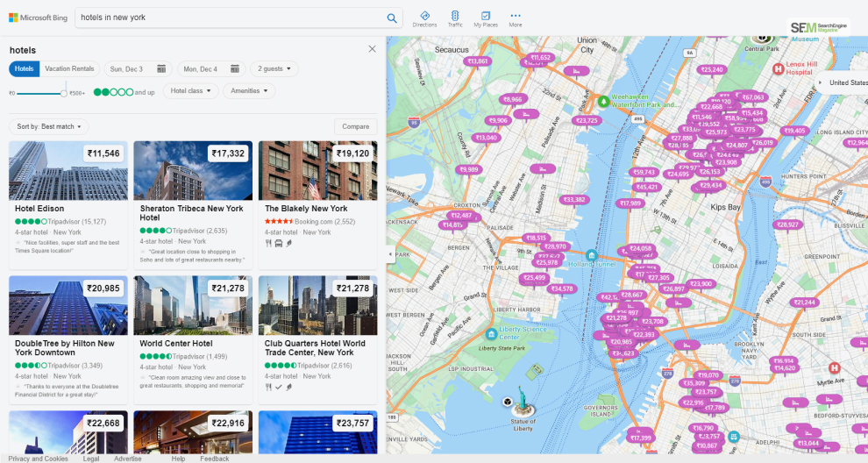Click the Liberty Science Center map icon

click(491, 334)
